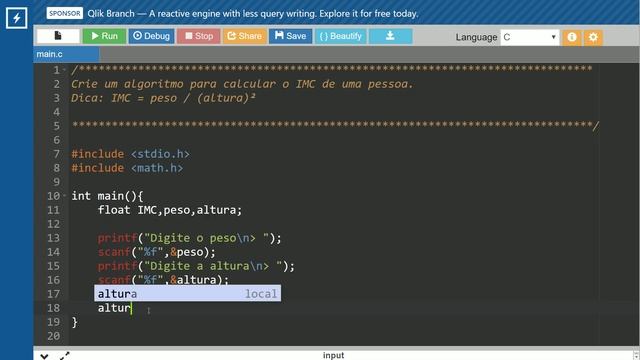Download the code with the download icon
Viewport: 640px width, 360px height.
pyautogui.click(x=391, y=36)
